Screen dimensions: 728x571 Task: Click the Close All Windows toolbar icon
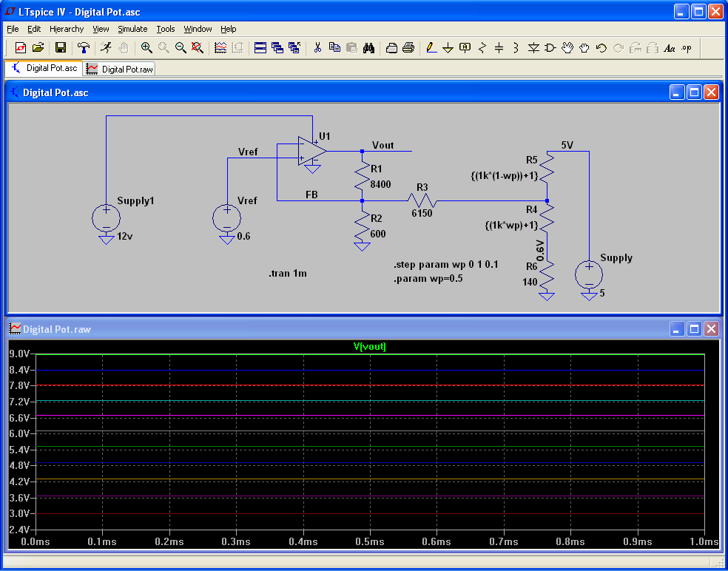pos(294,47)
